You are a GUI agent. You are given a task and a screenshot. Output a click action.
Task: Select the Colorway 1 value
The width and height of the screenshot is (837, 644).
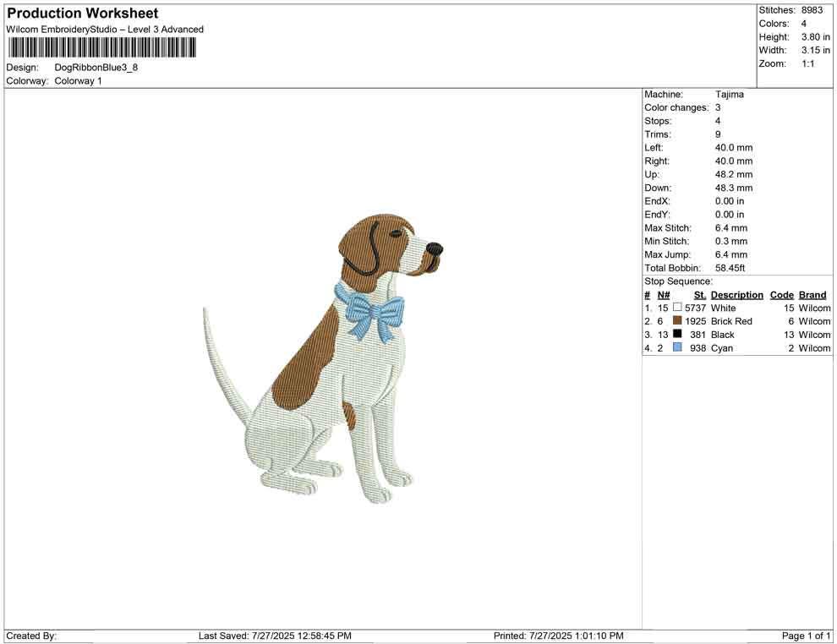pyautogui.click(x=78, y=81)
